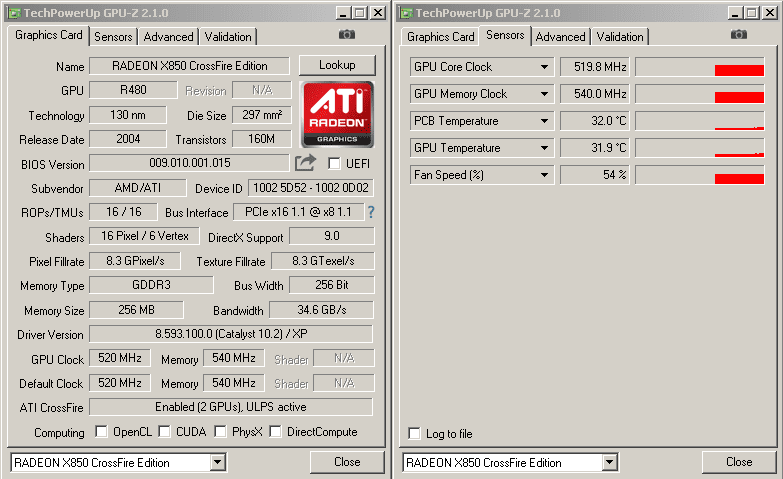Switch to Validation tab in left window
This screenshot has height=479, width=783.
click(x=228, y=37)
